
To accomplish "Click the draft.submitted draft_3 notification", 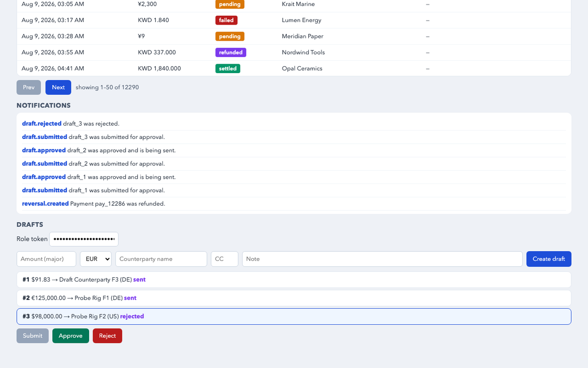I will coord(294,137).
